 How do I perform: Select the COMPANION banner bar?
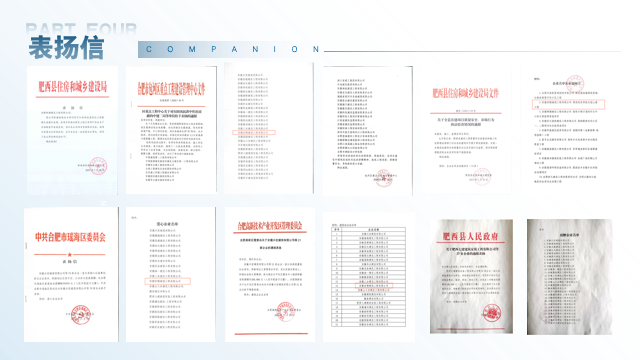tap(231, 49)
